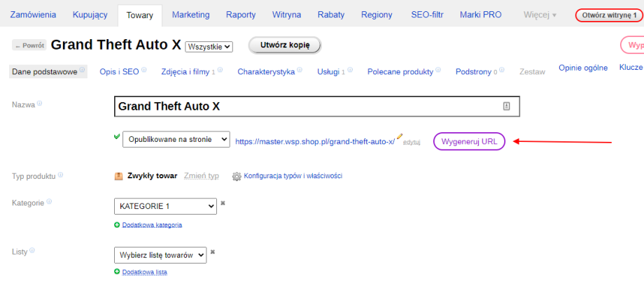Click the info icon beside Podstrony tab
The width and height of the screenshot is (644, 281).
[x=502, y=70]
